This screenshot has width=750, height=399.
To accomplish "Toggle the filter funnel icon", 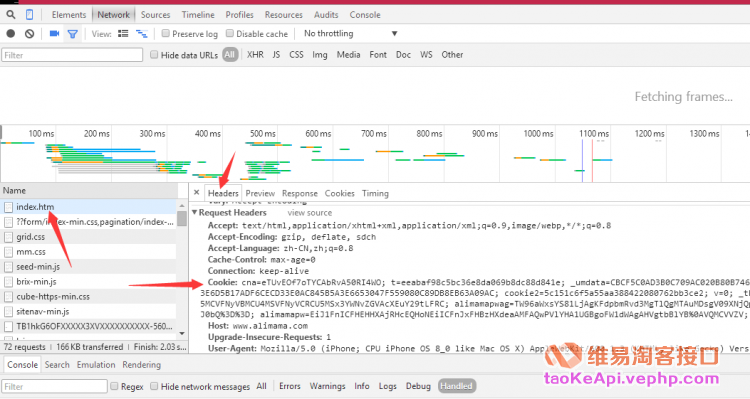I will click(72, 34).
